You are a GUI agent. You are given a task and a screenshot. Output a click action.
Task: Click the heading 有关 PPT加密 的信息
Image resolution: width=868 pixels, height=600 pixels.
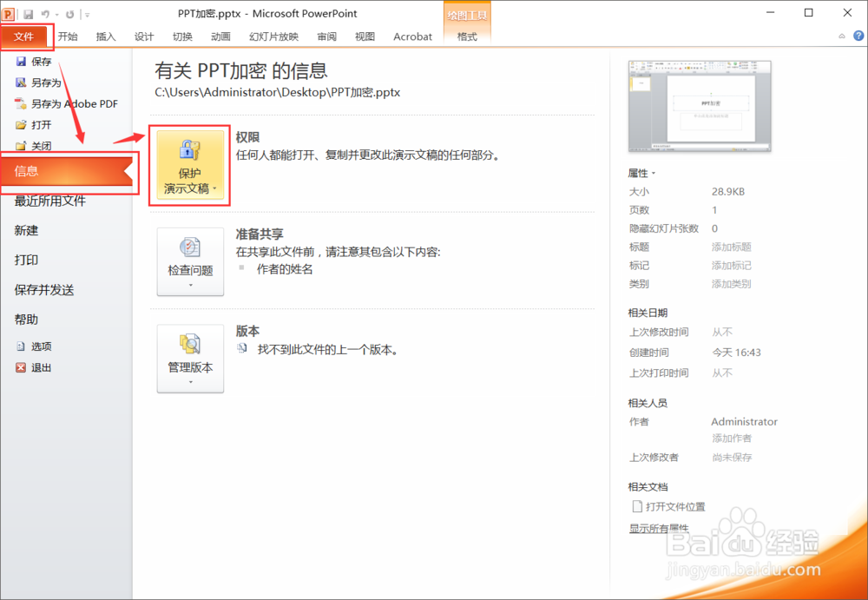click(240, 70)
